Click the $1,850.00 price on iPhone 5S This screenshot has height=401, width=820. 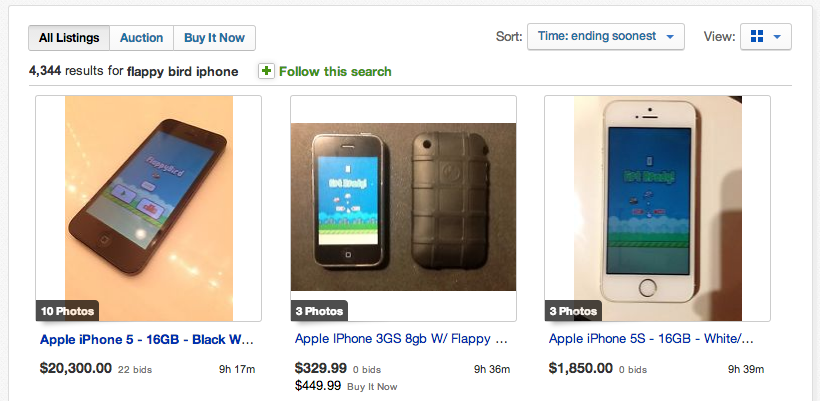580,368
